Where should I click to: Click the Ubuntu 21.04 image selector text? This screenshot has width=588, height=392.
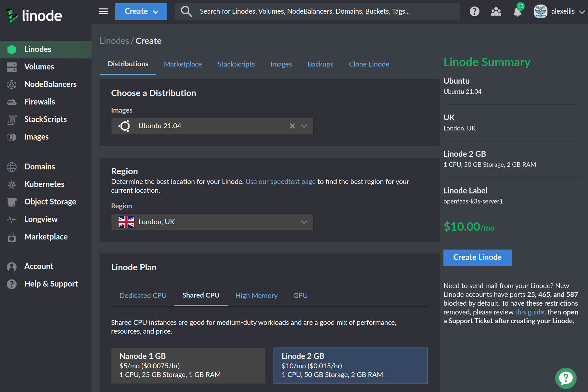click(160, 126)
